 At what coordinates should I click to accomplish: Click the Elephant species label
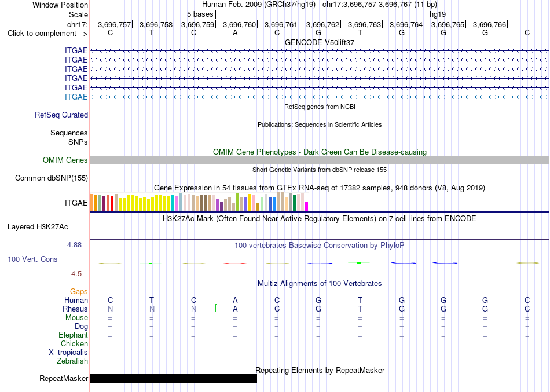click(x=74, y=335)
